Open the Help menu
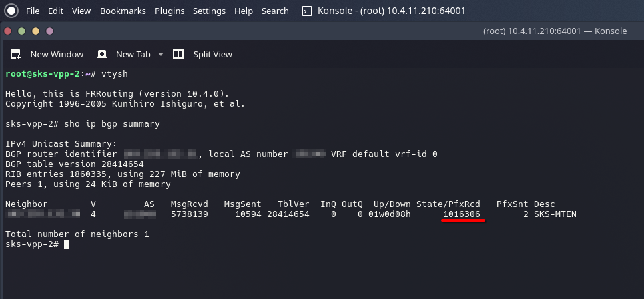This screenshot has width=644, height=299. (x=244, y=11)
